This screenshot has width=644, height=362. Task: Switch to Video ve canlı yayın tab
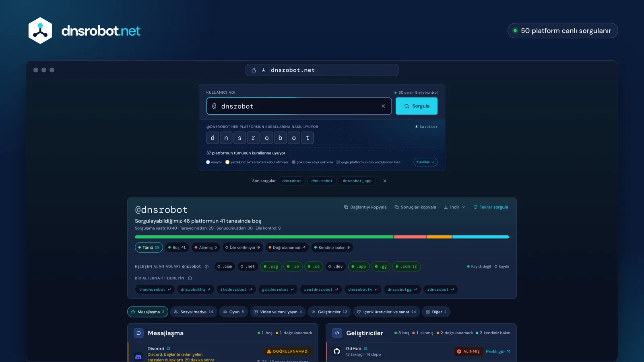(278, 312)
